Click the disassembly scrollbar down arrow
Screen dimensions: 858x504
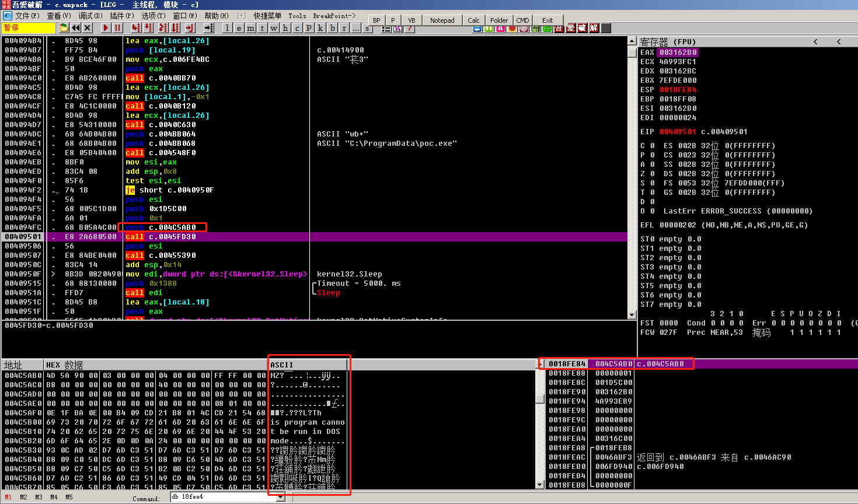[632, 314]
